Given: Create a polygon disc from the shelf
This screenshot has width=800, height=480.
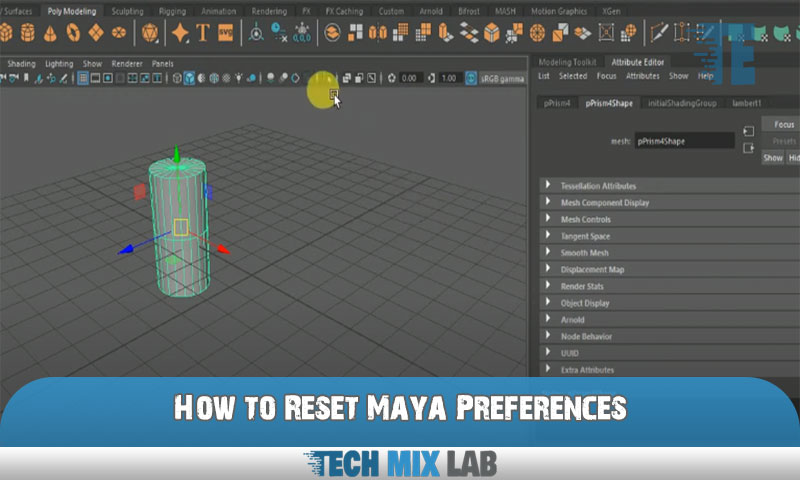Looking at the screenshot, I should tap(119, 33).
